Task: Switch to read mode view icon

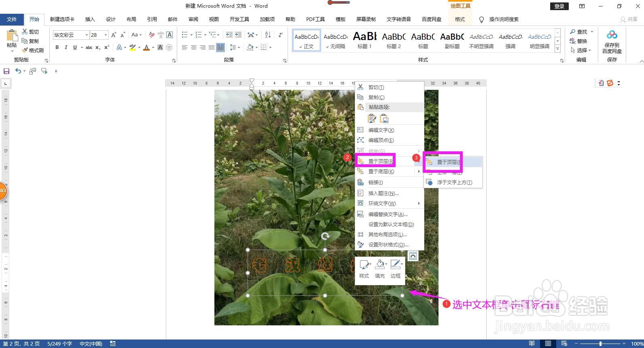Action: tap(532, 344)
